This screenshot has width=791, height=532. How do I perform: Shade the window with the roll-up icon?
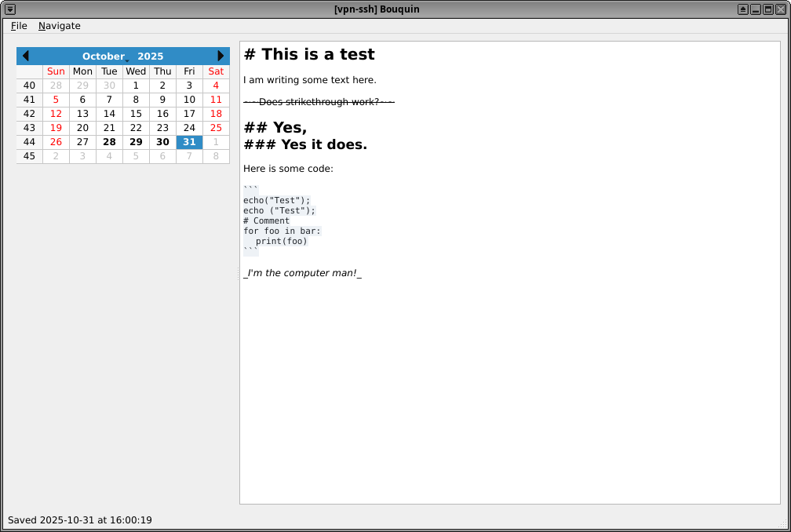(x=742, y=9)
